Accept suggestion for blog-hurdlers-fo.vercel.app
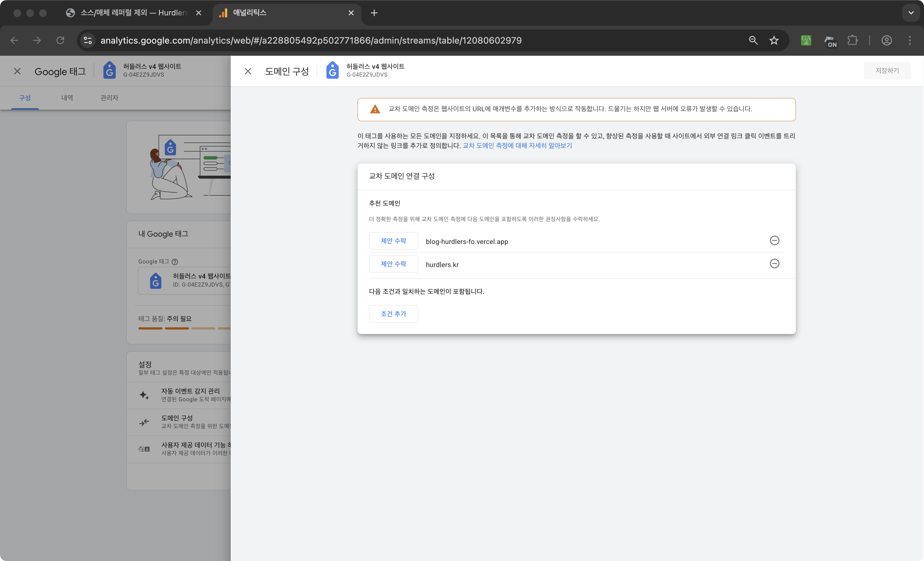 [x=393, y=241]
